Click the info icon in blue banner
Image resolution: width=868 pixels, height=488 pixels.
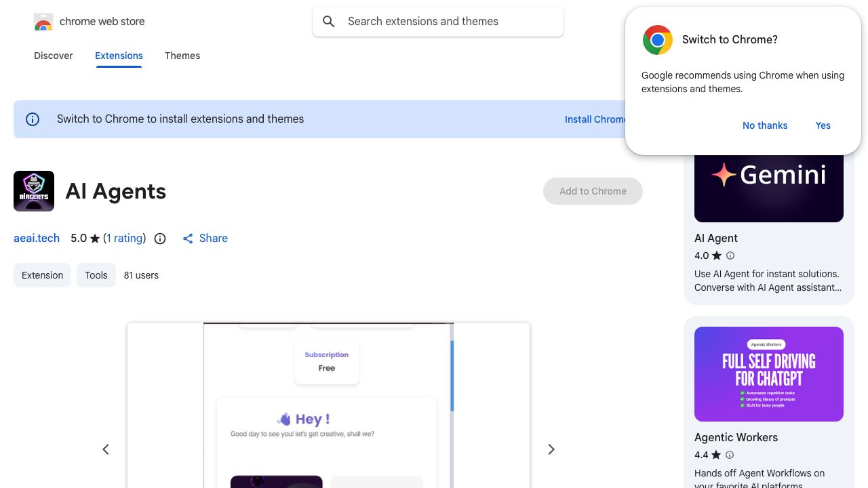pos(33,119)
